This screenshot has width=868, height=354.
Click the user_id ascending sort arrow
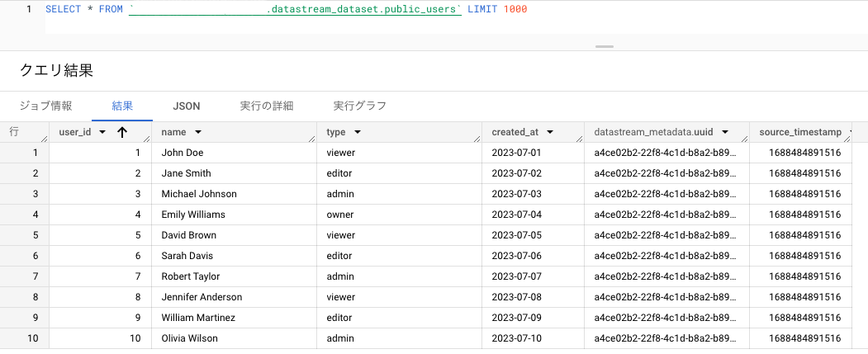coord(122,132)
